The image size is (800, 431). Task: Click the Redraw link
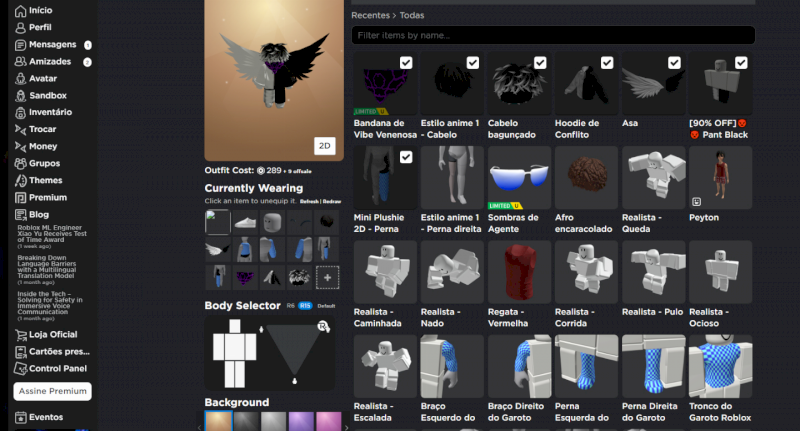[332, 201]
